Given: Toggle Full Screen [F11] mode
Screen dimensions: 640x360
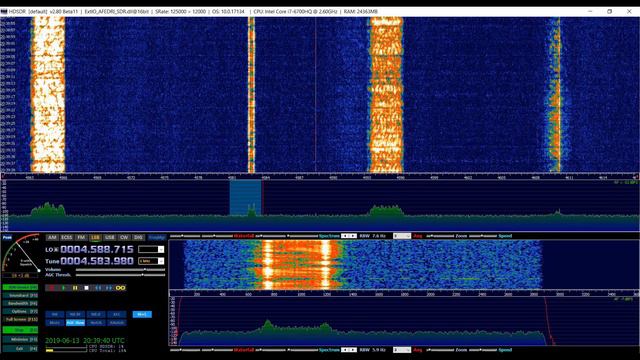Looking at the screenshot, I should (x=20, y=319).
